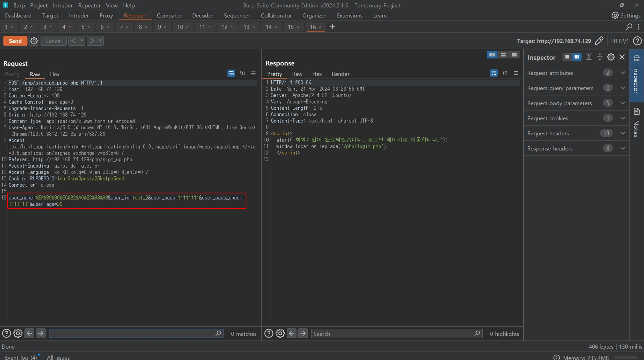This screenshot has width=644, height=360.
Task: Go to next response search highlight
Action: pos(303,334)
